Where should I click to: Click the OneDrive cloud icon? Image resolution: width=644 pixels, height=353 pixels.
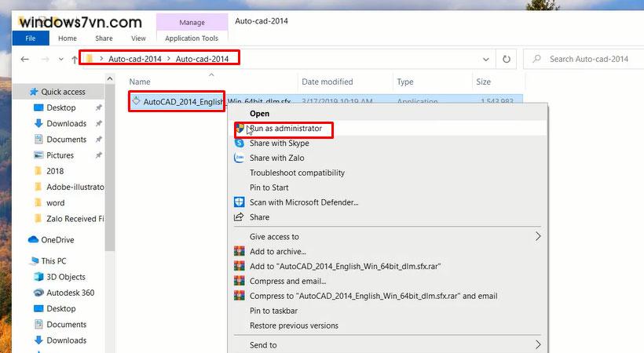[x=34, y=239]
